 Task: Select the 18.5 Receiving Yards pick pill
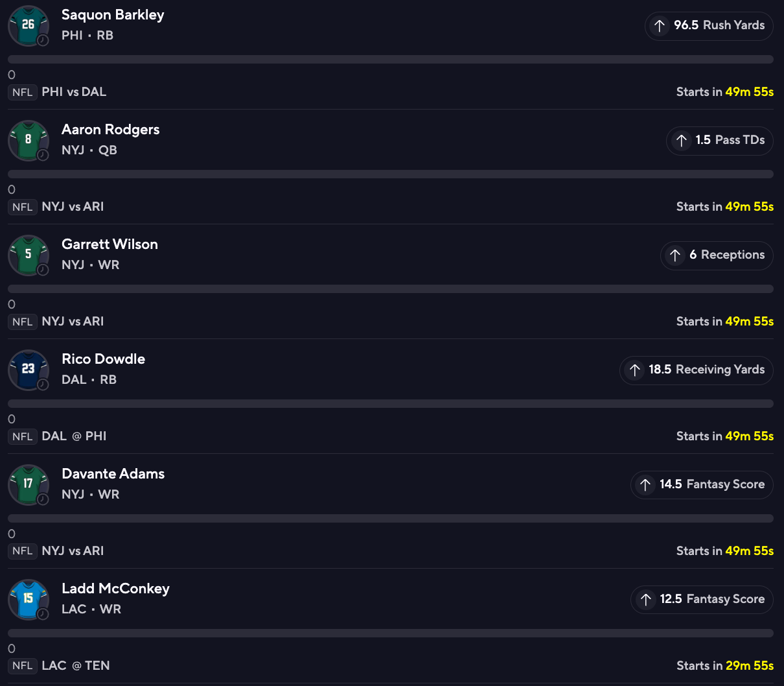(x=697, y=370)
